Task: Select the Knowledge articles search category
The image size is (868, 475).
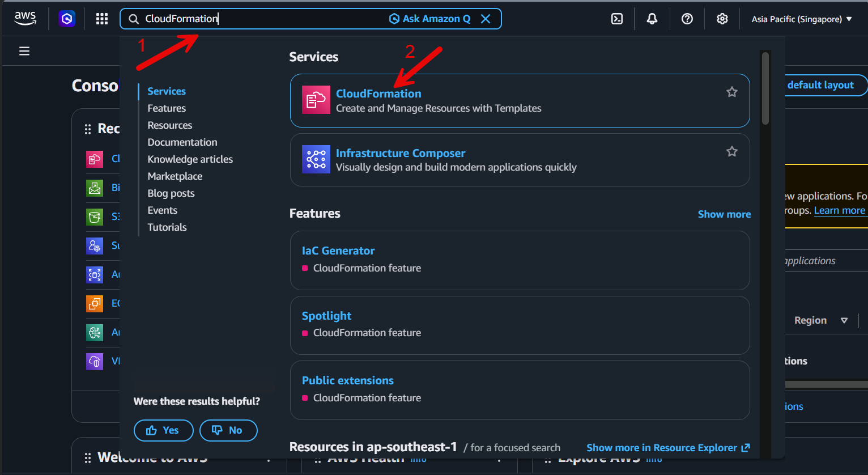Action: (190, 159)
